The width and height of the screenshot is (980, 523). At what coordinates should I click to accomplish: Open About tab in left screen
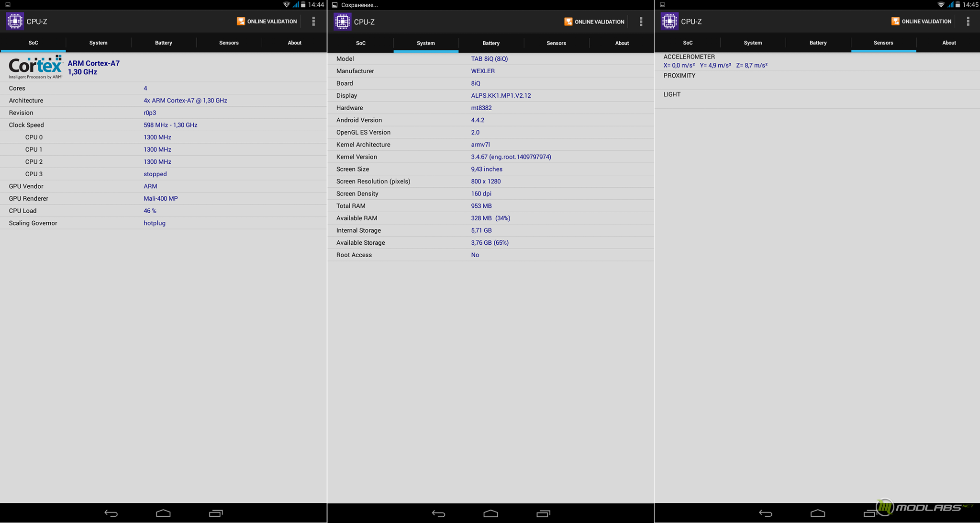point(294,43)
